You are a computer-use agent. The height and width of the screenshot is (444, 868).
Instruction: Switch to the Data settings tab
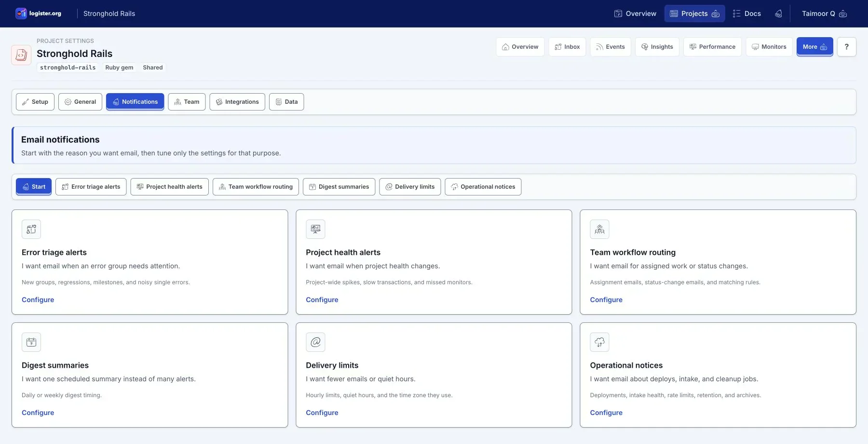click(286, 102)
